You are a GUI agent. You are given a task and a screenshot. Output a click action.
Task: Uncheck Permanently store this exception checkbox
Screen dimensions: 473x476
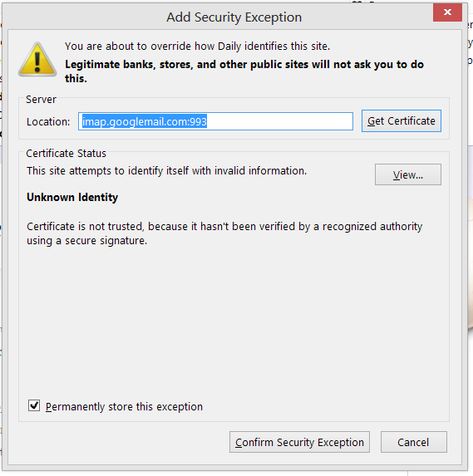(x=34, y=405)
